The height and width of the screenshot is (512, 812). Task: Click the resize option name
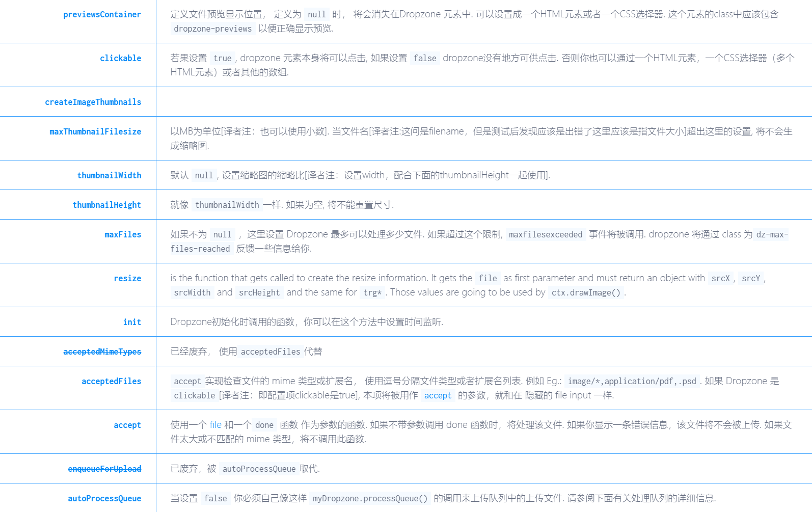coord(127,279)
